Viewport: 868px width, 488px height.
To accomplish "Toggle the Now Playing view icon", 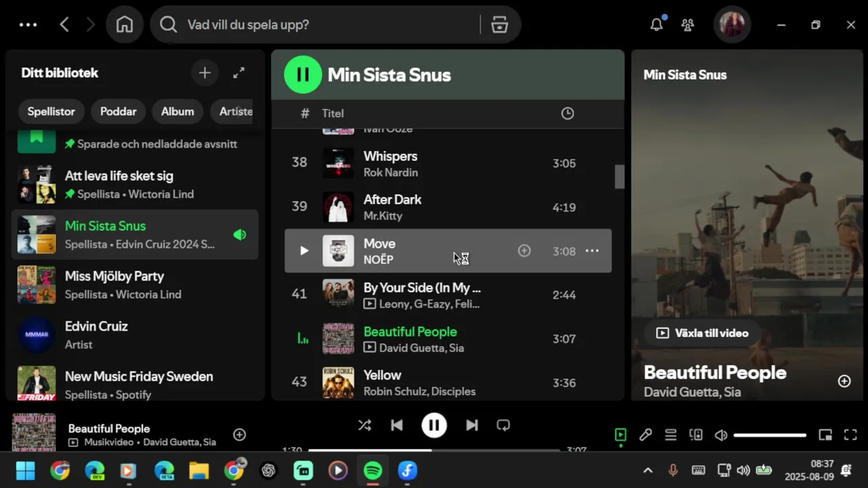I will click(620, 435).
